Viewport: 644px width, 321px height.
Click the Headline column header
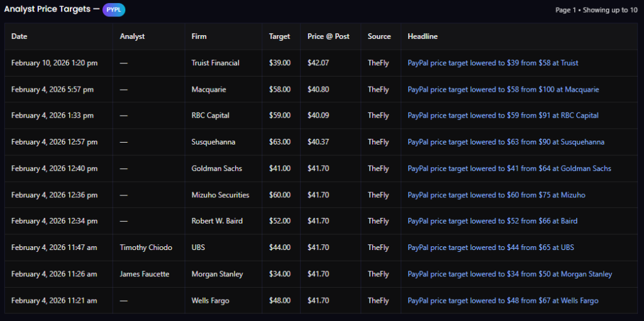(423, 36)
